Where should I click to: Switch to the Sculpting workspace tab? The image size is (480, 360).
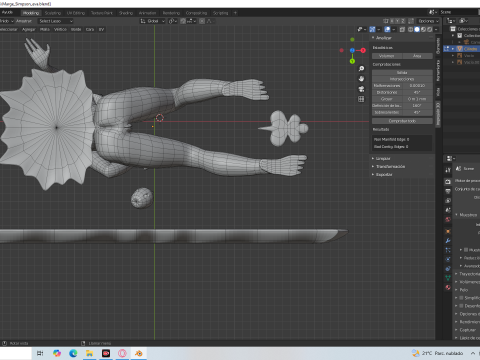pos(53,13)
